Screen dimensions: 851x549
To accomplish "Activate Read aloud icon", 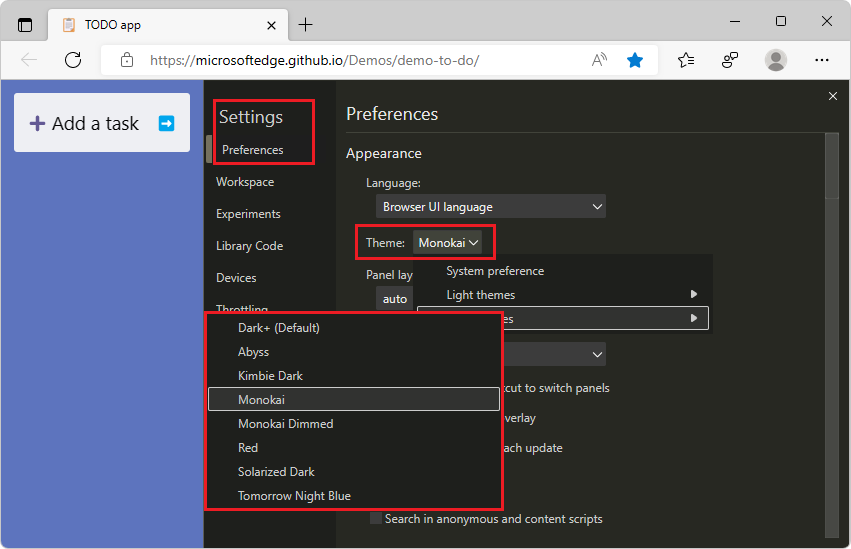I will (x=599, y=60).
